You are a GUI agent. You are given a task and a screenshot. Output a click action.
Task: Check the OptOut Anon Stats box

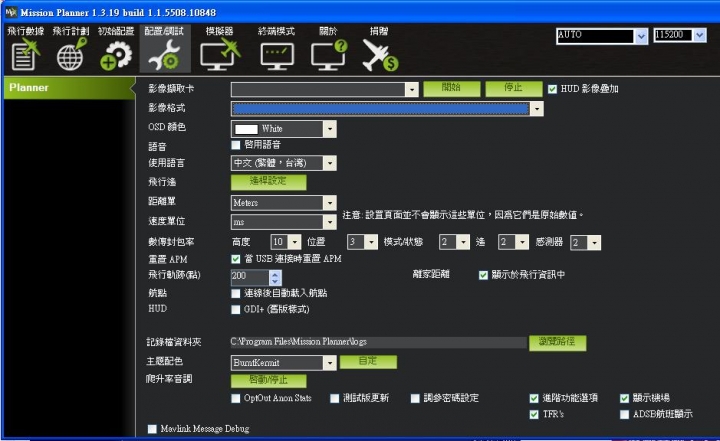tap(236, 398)
